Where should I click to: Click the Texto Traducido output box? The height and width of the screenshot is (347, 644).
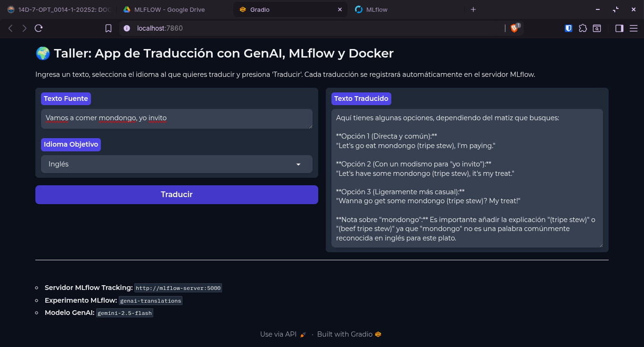click(x=467, y=178)
